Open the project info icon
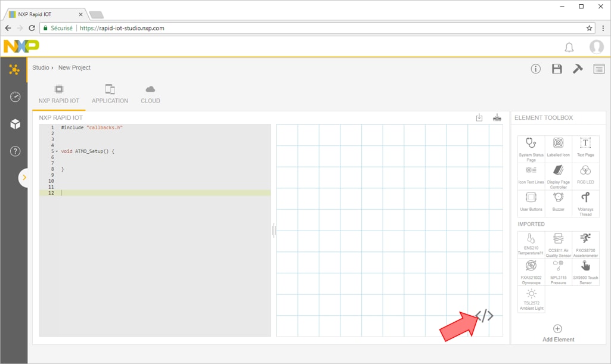Viewport: 611px width, 364px height. click(536, 69)
